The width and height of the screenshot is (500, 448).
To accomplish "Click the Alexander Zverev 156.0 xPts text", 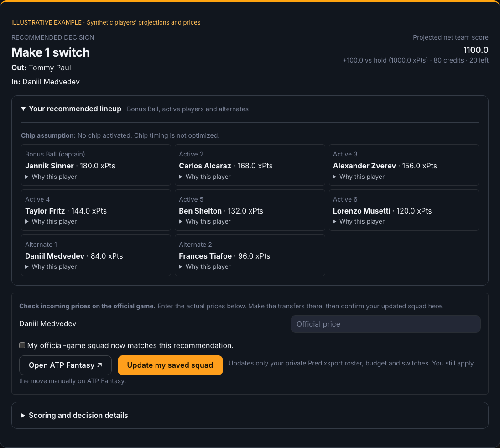I will [385, 166].
